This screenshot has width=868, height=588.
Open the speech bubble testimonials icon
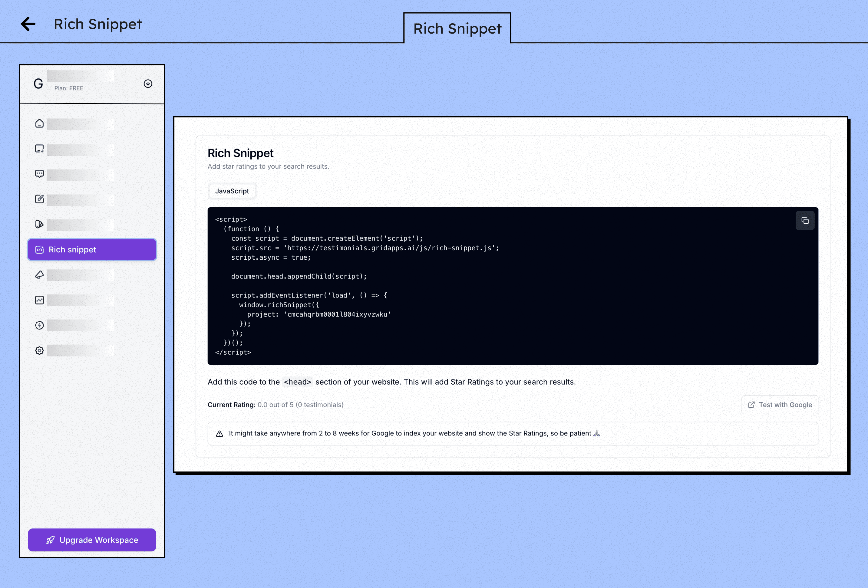pos(39,174)
